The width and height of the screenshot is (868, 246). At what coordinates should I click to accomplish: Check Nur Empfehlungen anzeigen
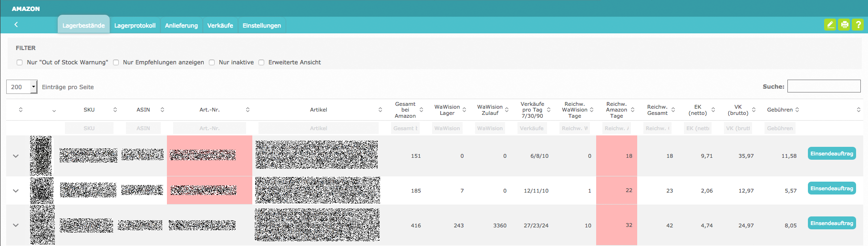click(x=116, y=62)
